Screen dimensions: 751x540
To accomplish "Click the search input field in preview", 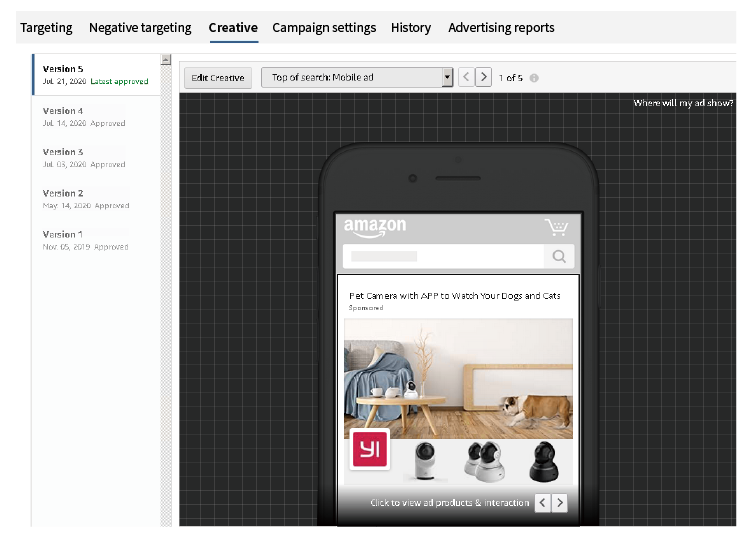I will pos(443,257).
